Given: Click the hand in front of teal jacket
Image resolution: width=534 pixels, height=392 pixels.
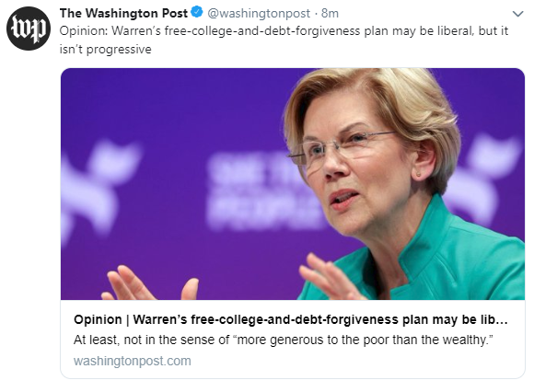Looking at the screenshot, I should click(329, 277).
